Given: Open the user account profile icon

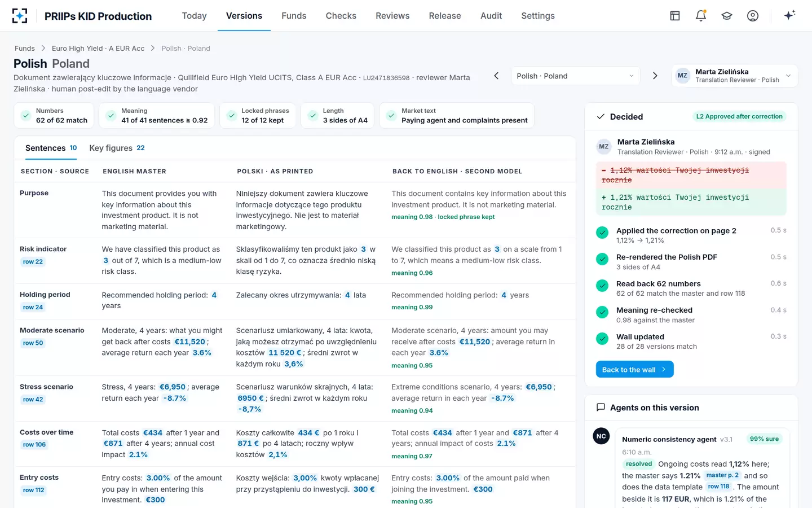Looking at the screenshot, I should [753, 16].
